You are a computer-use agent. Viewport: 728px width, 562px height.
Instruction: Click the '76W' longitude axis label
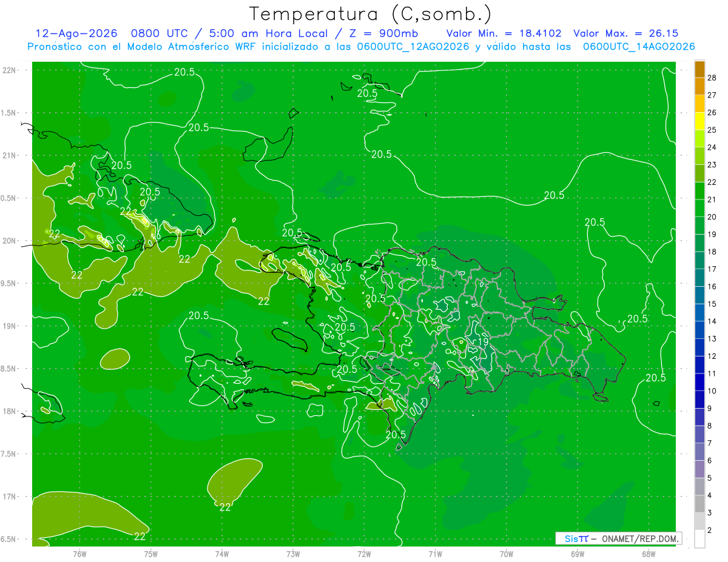[x=79, y=554]
